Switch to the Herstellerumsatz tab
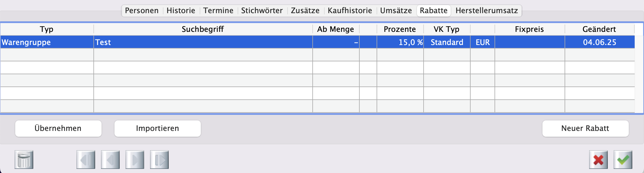644x173 pixels. (487, 11)
